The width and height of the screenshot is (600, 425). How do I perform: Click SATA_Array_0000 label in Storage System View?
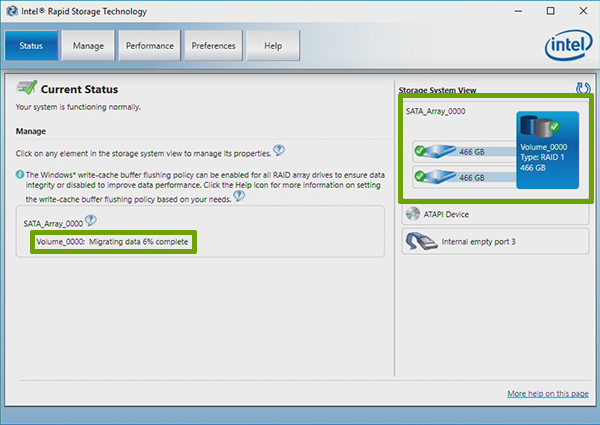435,111
